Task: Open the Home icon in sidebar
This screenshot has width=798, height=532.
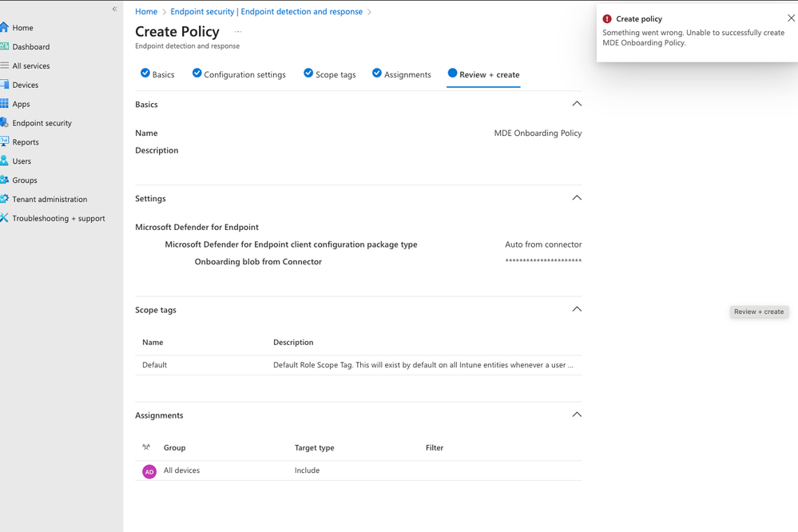Action: click(4, 27)
